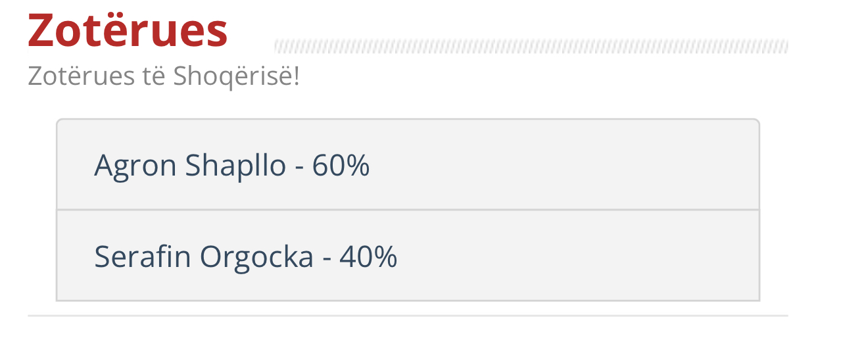Click the "60%" ownership share value
The height and width of the screenshot is (338, 868).
(x=341, y=165)
